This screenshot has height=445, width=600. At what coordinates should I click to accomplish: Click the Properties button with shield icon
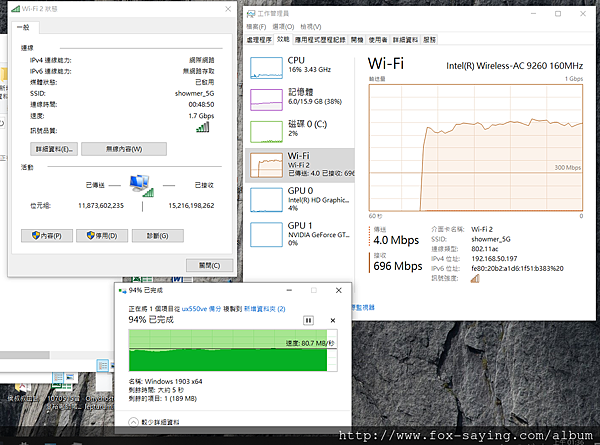click(47, 236)
